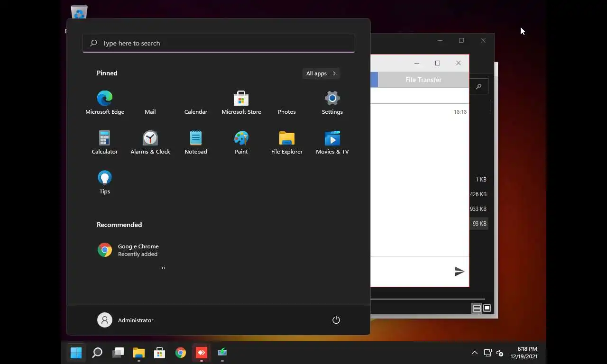
Task: Open the Tips app
Action: (x=105, y=182)
